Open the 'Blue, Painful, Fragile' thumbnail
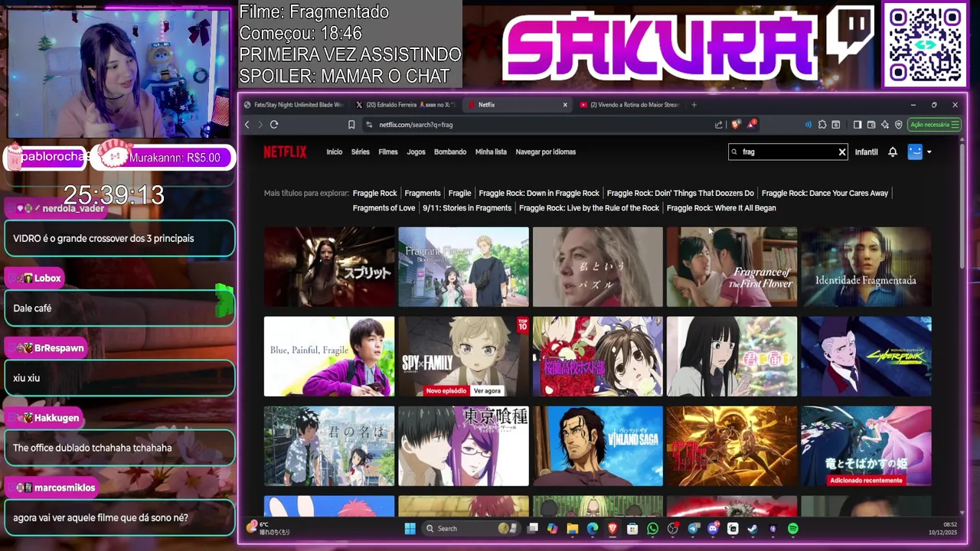Viewport: 980px width, 551px height. pos(329,357)
